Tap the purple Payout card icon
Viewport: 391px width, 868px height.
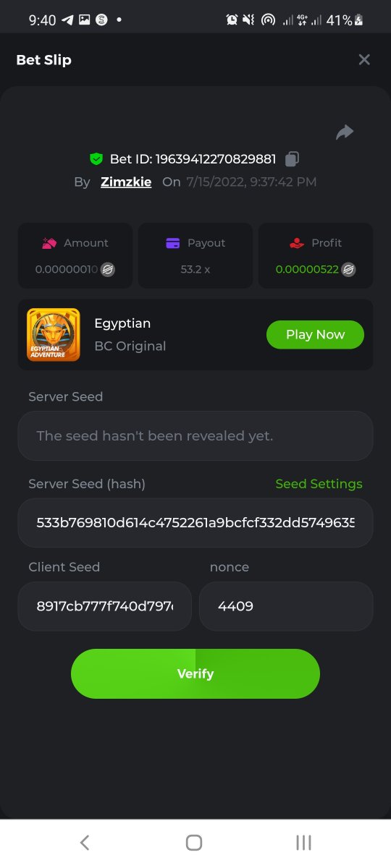pos(172,243)
